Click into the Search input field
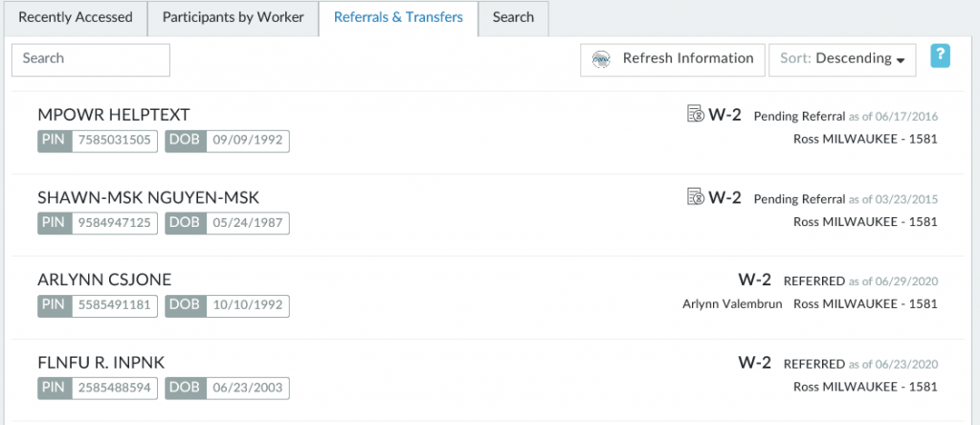 [91, 59]
